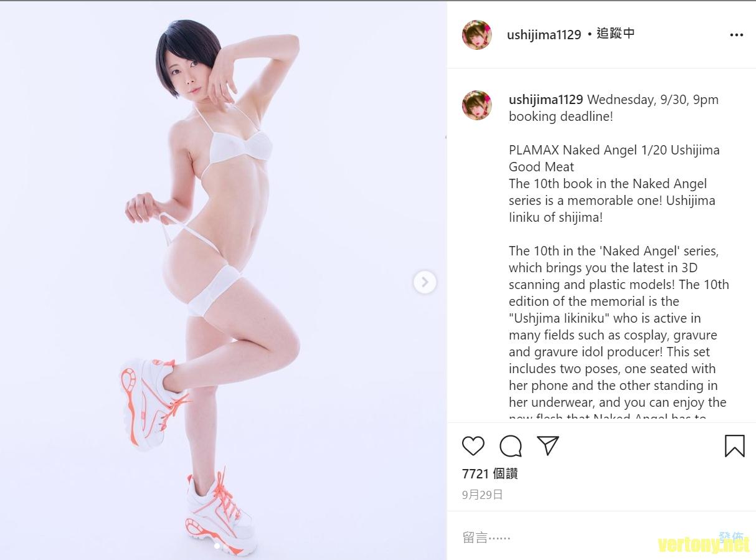Click the vertony.net watermark text
Screen dimensions: 756x560
tap(704, 546)
